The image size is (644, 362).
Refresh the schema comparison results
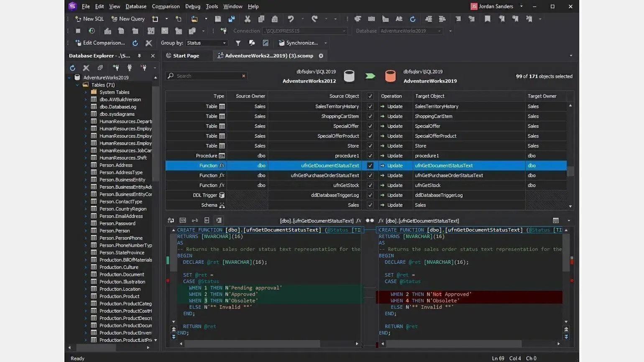tap(135, 43)
